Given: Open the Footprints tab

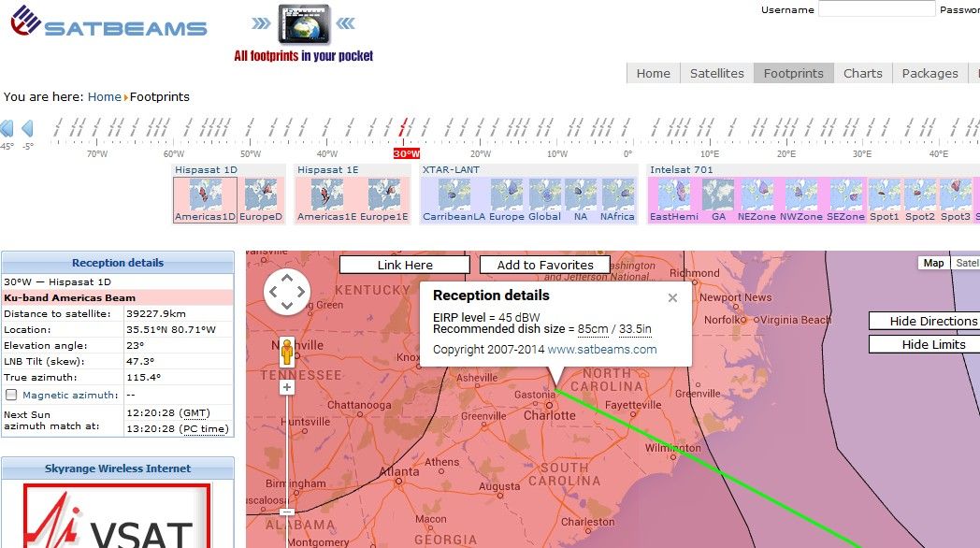Looking at the screenshot, I should 794,73.
